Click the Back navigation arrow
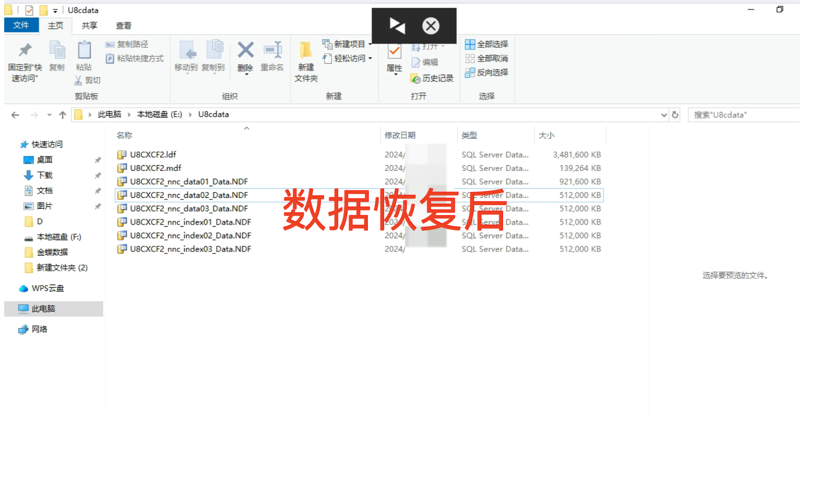824x504 pixels. (x=15, y=115)
